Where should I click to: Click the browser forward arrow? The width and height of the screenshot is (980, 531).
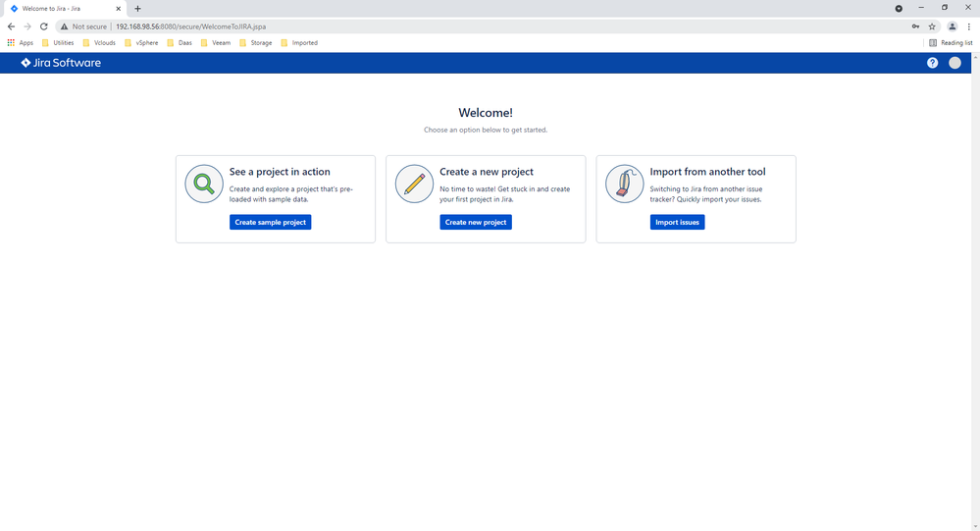(x=27, y=27)
